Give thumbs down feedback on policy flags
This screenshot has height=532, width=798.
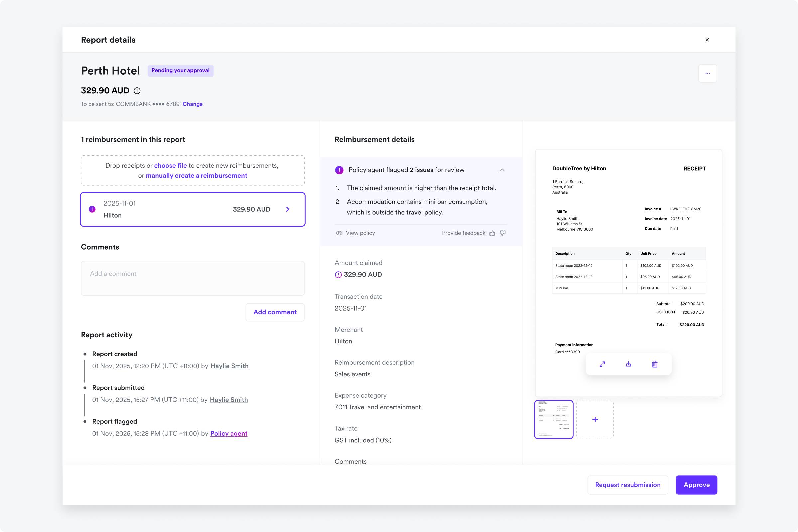click(503, 233)
